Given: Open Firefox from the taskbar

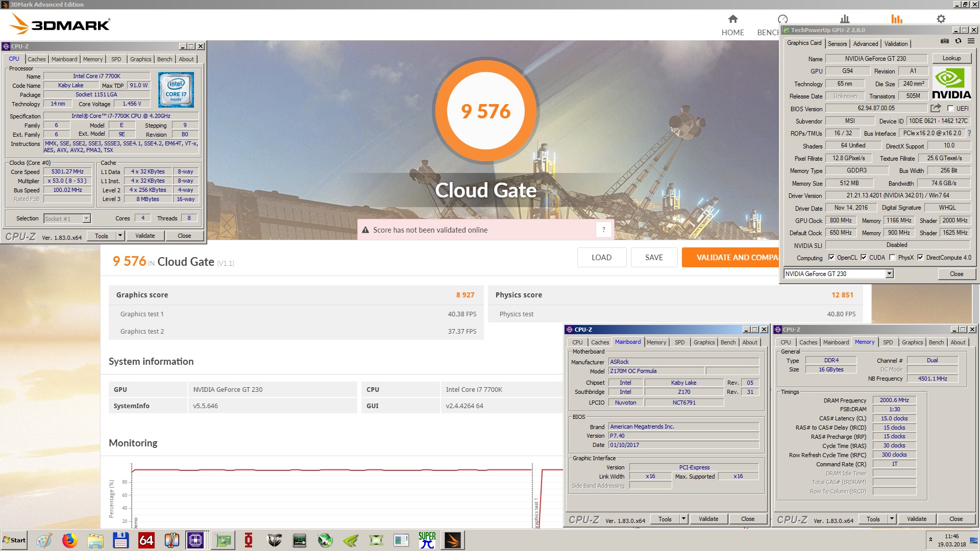Looking at the screenshot, I should (x=69, y=540).
